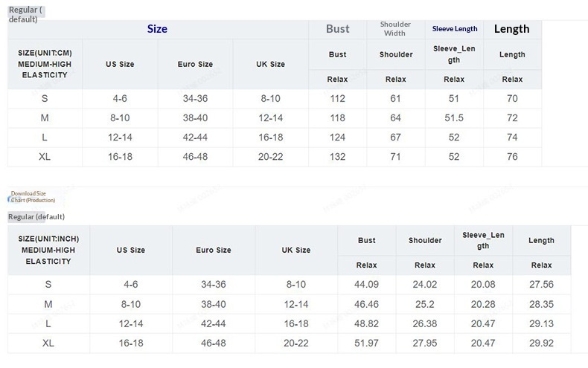Click the blue bold "Size" group header
The image size is (588, 368).
[x=157, y=29]
